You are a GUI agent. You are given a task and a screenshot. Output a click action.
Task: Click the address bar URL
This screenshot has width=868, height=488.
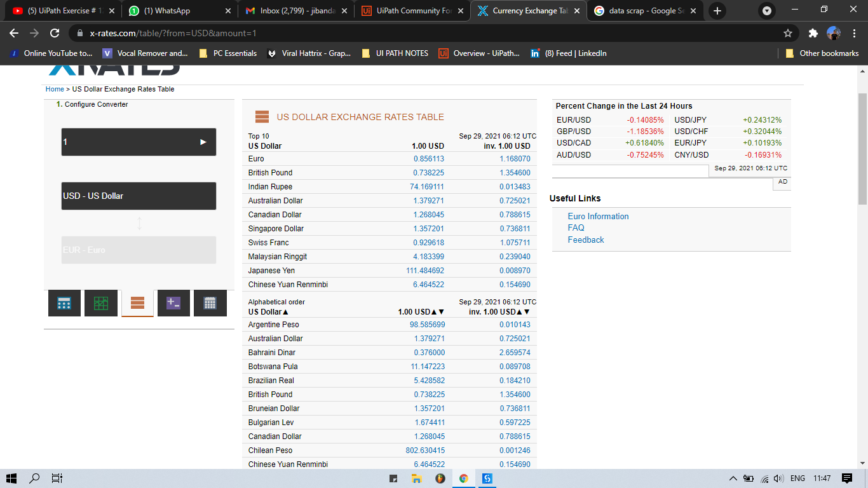[x=173, y=33]
